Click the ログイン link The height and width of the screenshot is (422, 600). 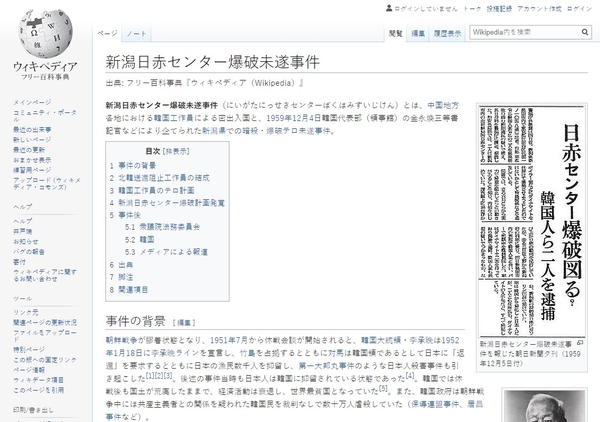pyautogui.click(x=579, y=8)
